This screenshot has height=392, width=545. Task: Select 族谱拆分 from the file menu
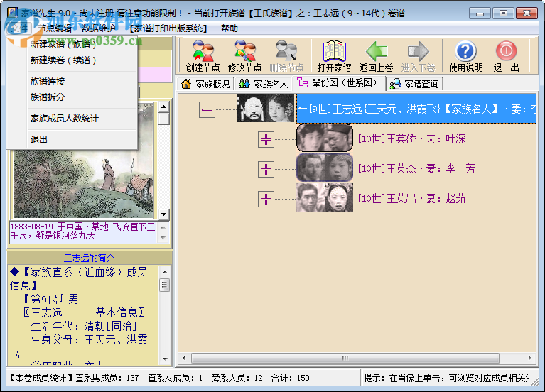click(72, 97)
